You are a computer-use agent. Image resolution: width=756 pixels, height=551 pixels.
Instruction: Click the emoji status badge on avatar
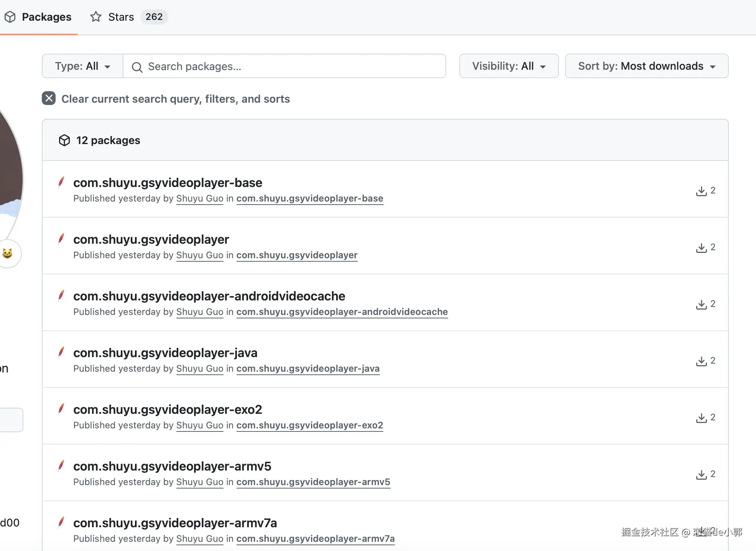(x=8, y=253)
